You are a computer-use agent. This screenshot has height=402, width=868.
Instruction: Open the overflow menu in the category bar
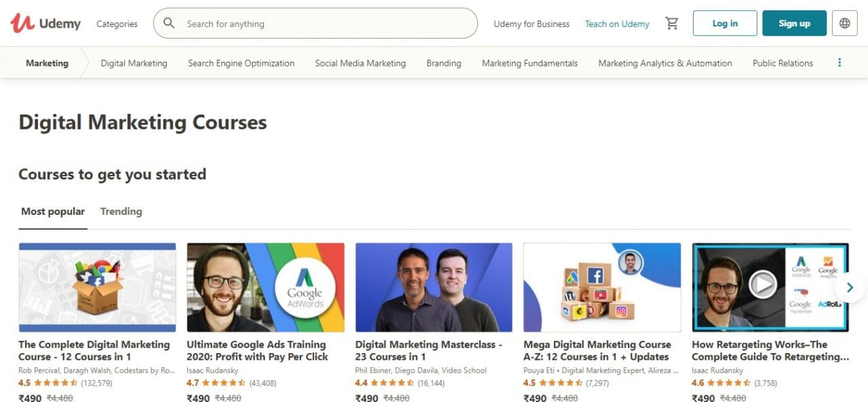tap(839, 62)
